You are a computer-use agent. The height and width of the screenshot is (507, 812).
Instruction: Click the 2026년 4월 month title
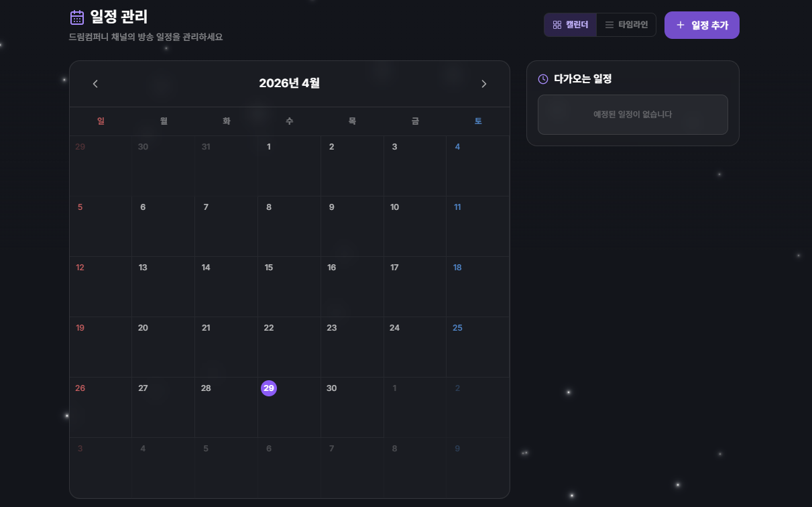pyautogui.click(x=290, y=84)
